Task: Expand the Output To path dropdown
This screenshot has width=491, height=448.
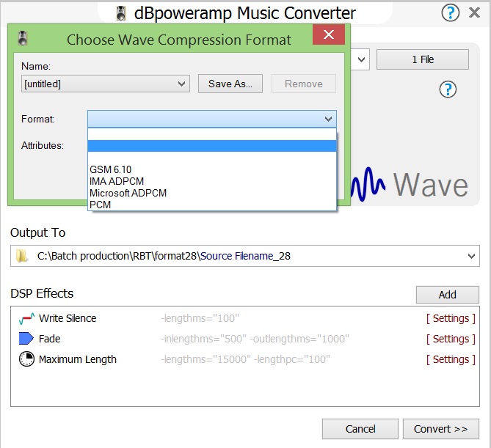Action: click(470, 256)
